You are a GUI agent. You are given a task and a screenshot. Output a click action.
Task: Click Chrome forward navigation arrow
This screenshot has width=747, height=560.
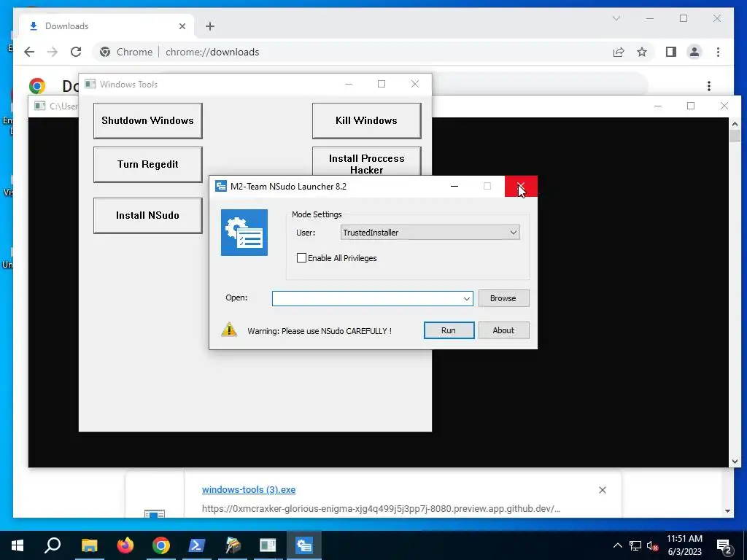click(x=53, y=52)
